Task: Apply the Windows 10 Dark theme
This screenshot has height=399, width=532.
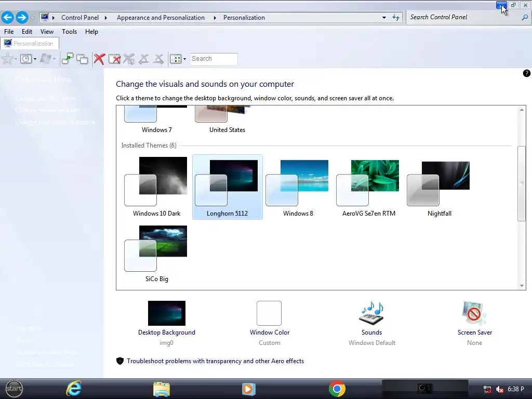Action: click(156, 187)
